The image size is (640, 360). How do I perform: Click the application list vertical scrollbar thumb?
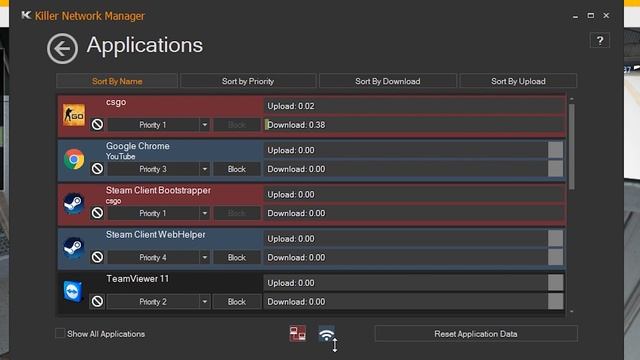[x=571, y=147]
